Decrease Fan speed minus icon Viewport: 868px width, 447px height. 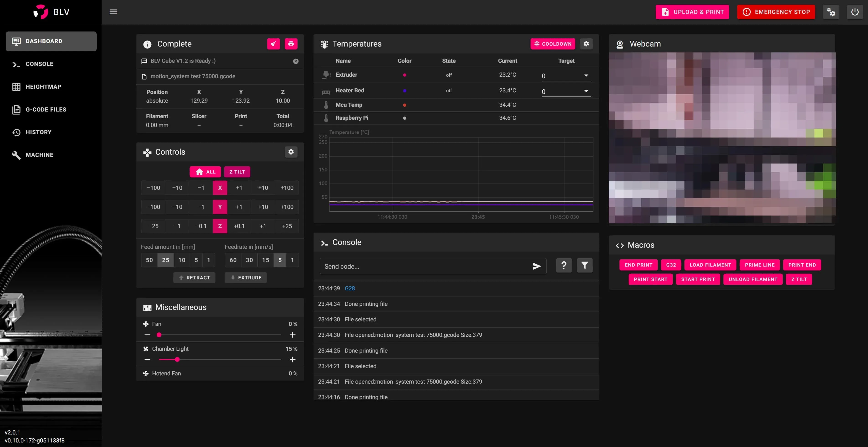point(147,335)
